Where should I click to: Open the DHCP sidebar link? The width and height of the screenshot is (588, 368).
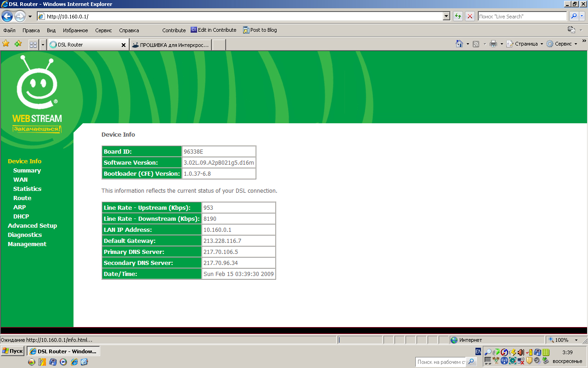tap(21, 217)
